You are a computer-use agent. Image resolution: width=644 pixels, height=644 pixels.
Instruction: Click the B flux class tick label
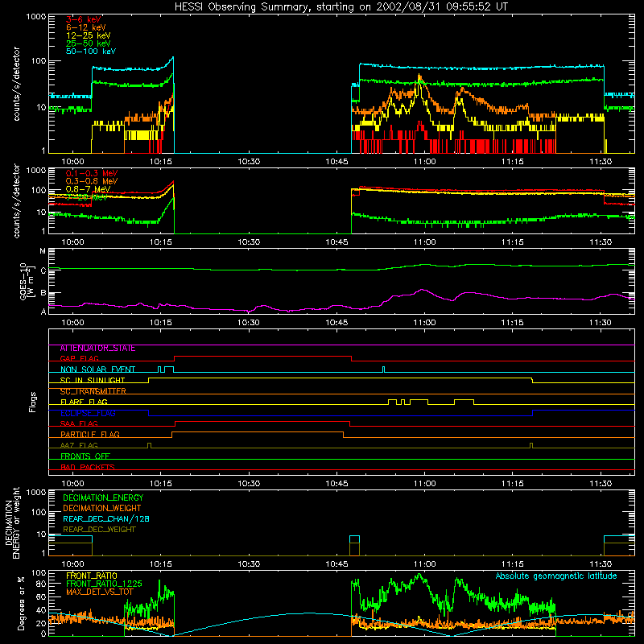click(43, 293)
